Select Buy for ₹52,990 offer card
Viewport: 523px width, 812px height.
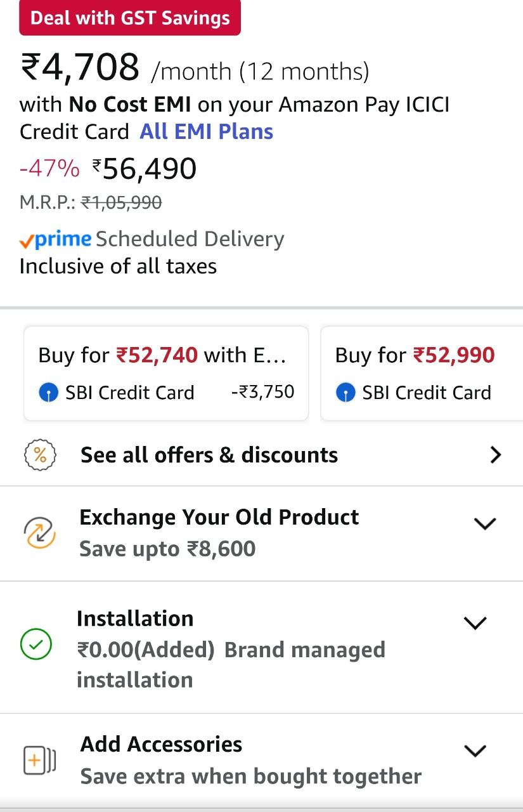(422, 373)
